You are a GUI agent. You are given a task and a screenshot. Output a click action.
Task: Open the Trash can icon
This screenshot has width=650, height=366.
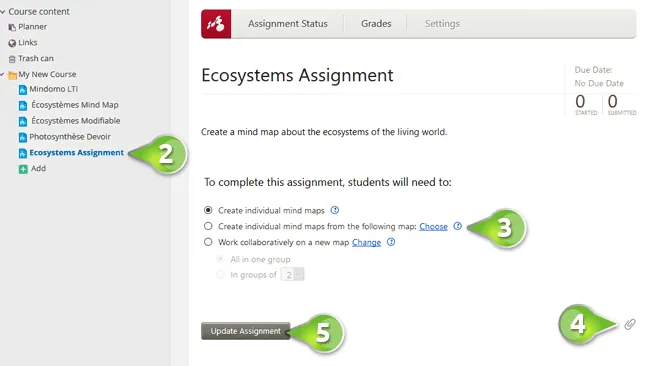(x=12, y=59)
